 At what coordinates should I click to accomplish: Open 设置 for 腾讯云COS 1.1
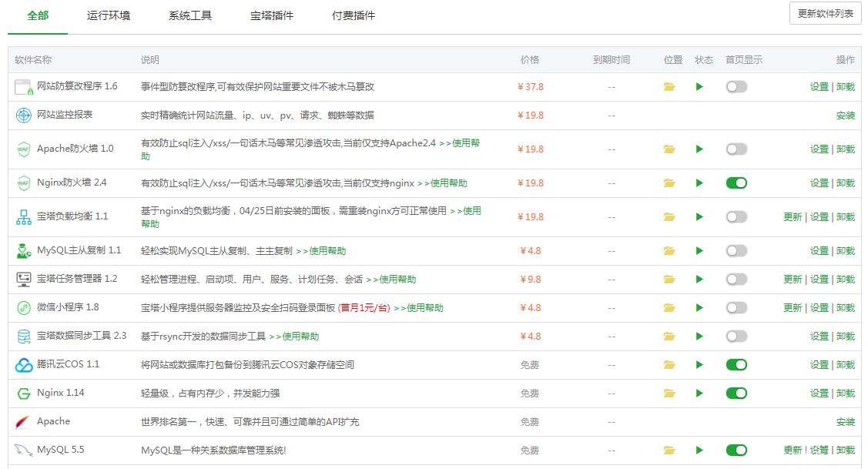click(x=819, y=365)
